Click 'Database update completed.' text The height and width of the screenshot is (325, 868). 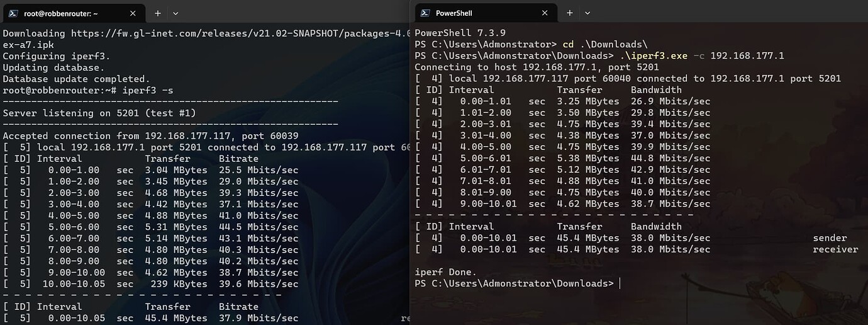click(77, 79)
